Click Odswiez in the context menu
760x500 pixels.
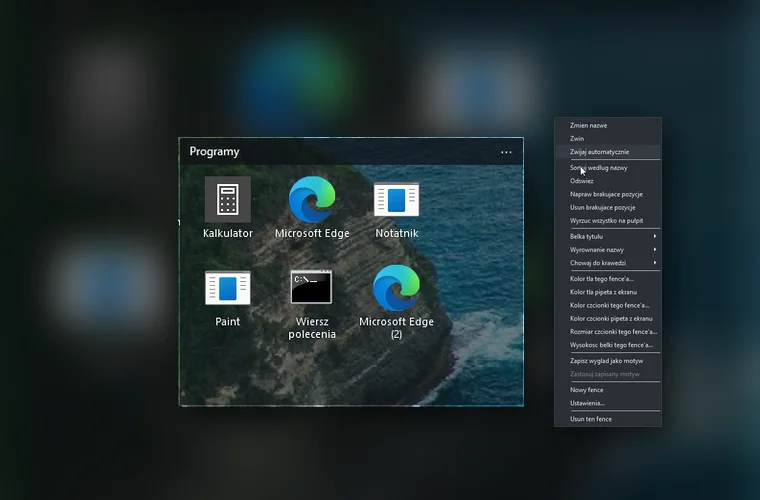[x=608, y=181]
